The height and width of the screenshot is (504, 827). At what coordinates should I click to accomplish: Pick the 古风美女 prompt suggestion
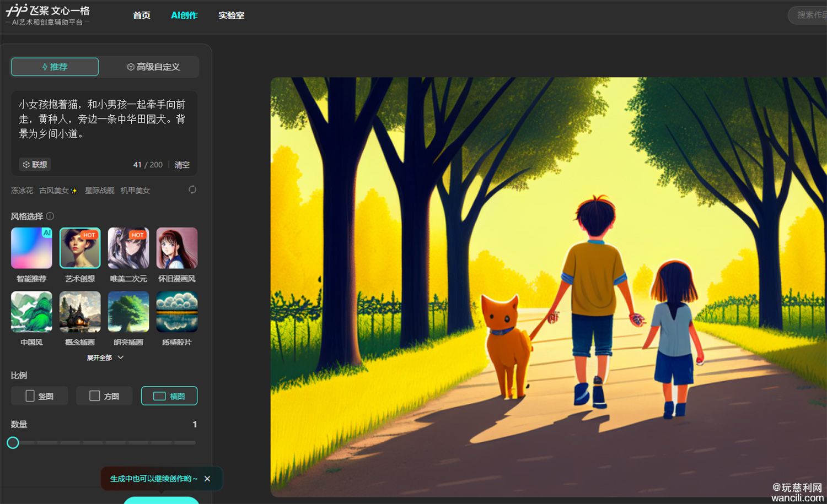(x=58, y=190)
